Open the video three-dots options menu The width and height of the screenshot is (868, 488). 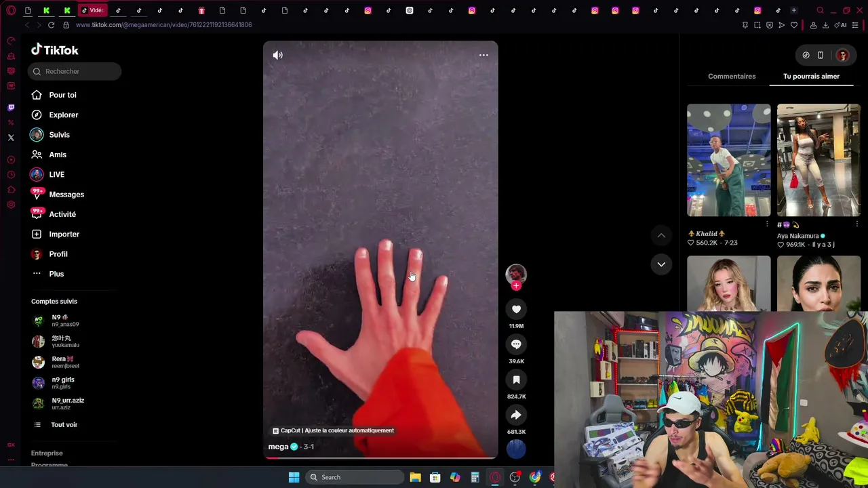pyautogui.click(x=484, y=55)
